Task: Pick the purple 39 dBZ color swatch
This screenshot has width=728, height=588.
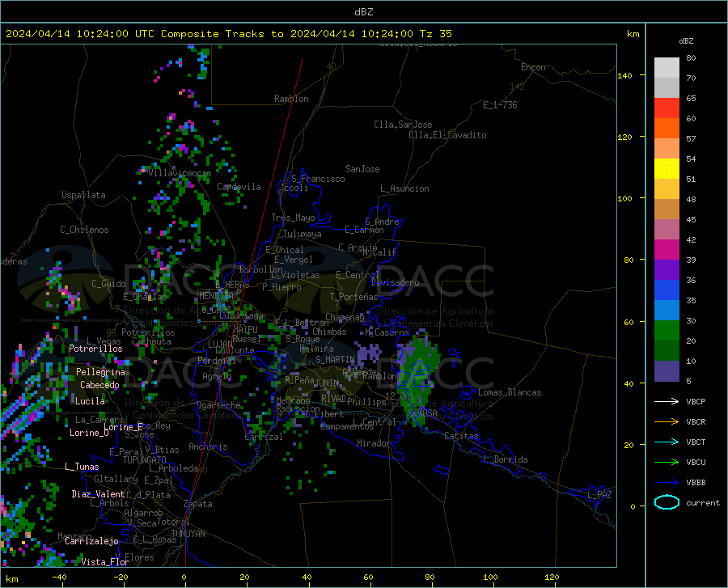Action: coord(667,270)
